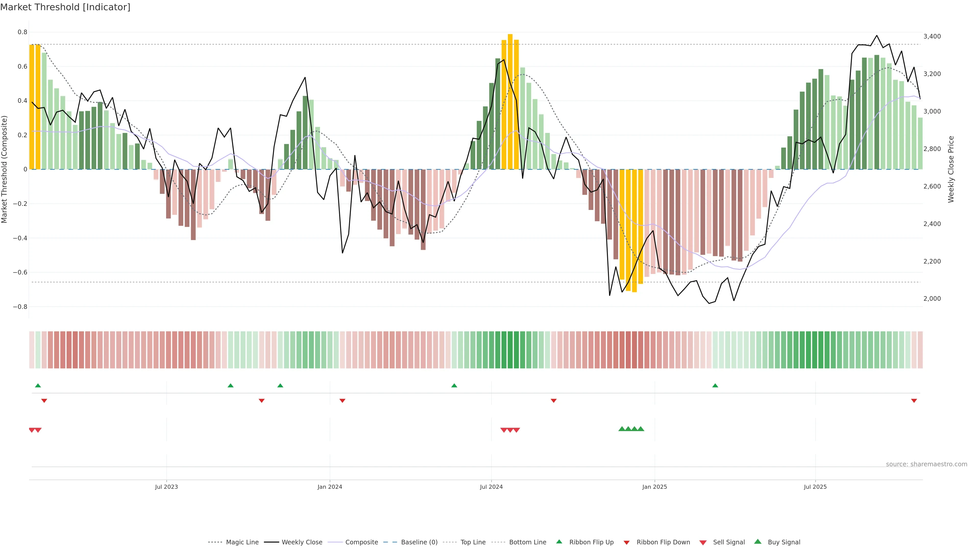Image resolution: width=980 pixels, height=551 pixels.
Task: Click the Ribbon Flip Up legend triangle
Action: pyautogui.click(x=559, y=542)
